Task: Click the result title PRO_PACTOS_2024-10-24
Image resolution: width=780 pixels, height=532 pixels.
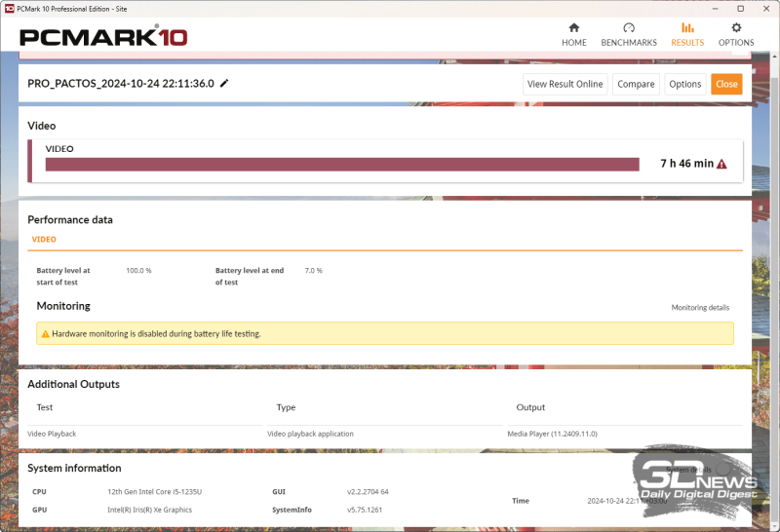Action: click(x=120, y=84)
